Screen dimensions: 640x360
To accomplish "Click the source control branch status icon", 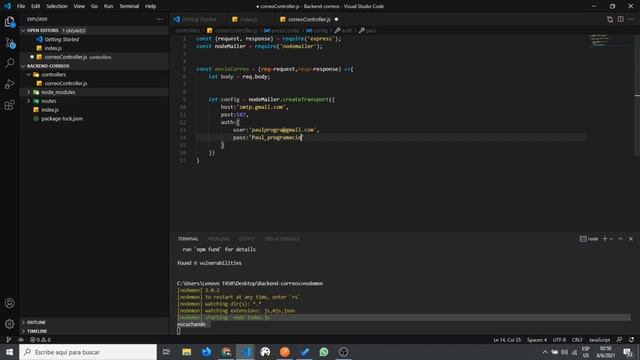I will point(8,340).
